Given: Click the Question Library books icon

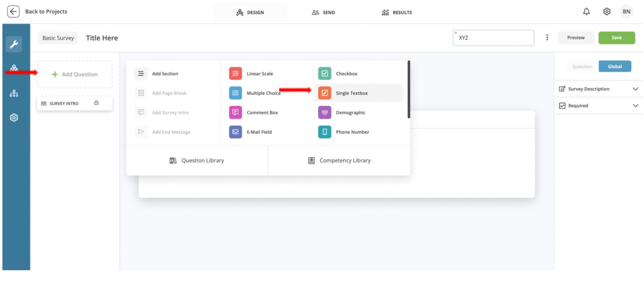Looking at the screenshot, I should 173,161.
